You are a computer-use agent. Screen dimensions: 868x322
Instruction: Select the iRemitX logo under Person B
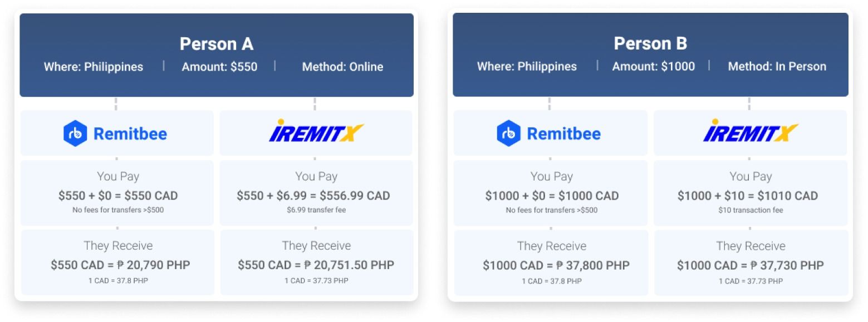click(x=749, y=132)
